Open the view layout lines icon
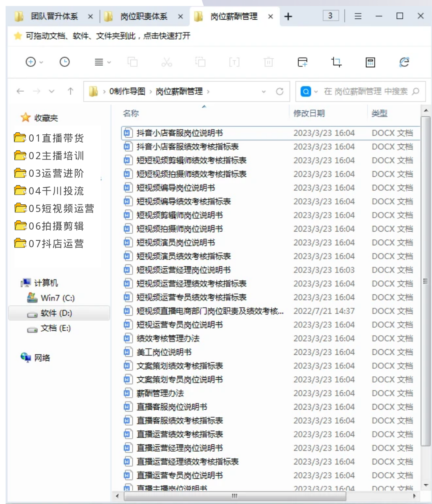Image resolution: width=432 pixels, height=504 pixels. 99,62
